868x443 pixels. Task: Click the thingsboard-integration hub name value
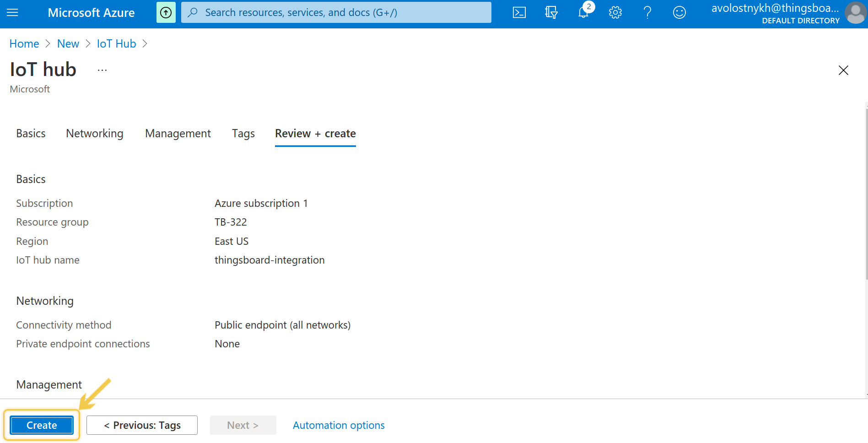[270, 260]
